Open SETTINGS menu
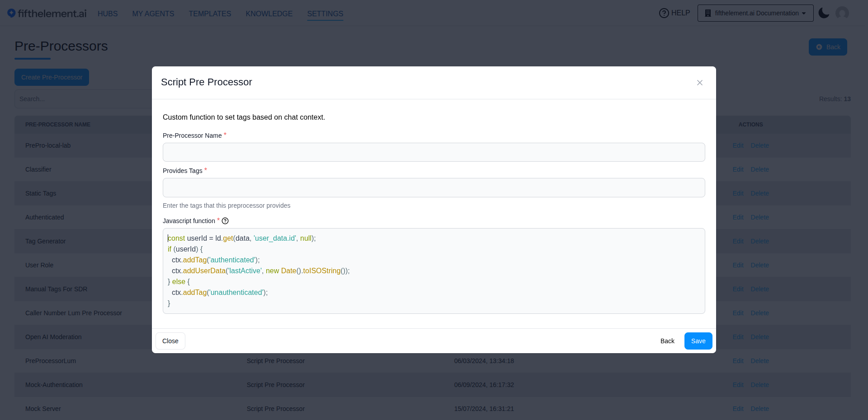868x420 pixels. pyautogui.click(x=325, y=14)
